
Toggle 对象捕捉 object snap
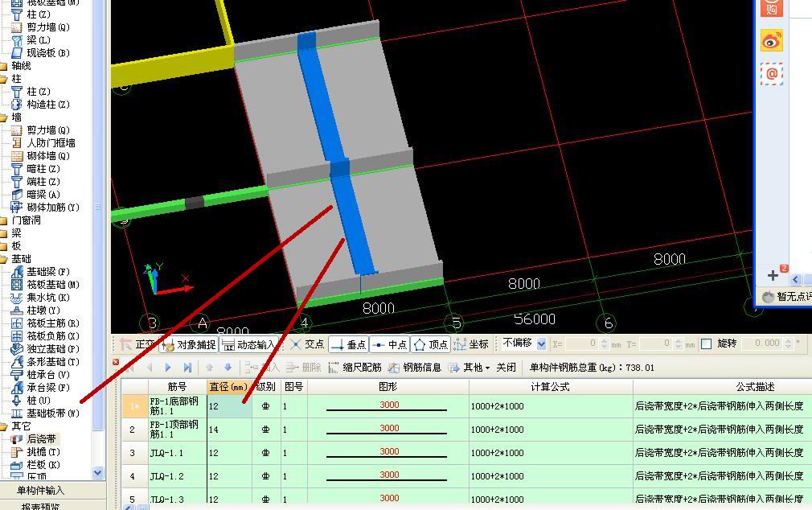(x=189, y=344)
